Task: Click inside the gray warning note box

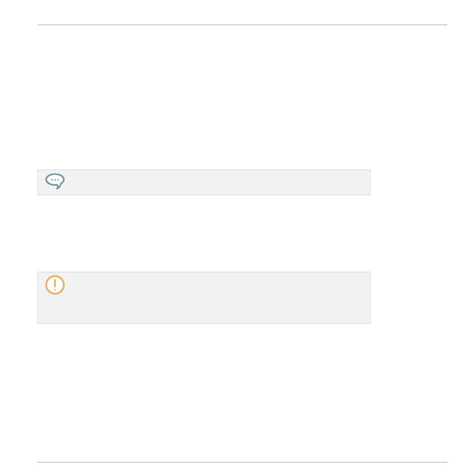Action: click(x=204, y=298)
